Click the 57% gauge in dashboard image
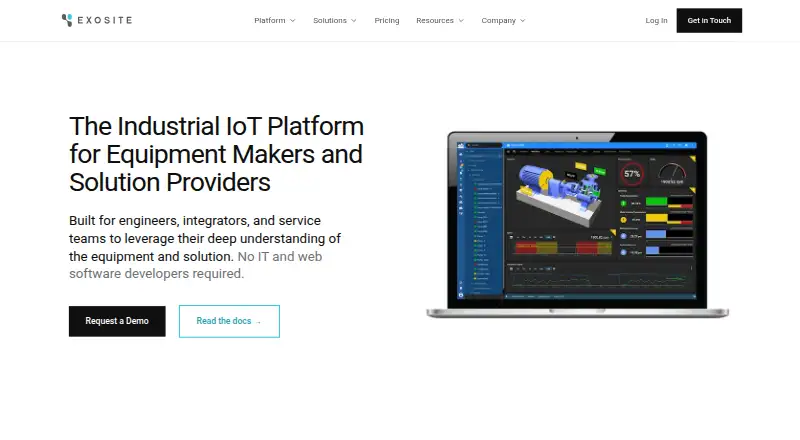800x440 pixels. point(632,174)
